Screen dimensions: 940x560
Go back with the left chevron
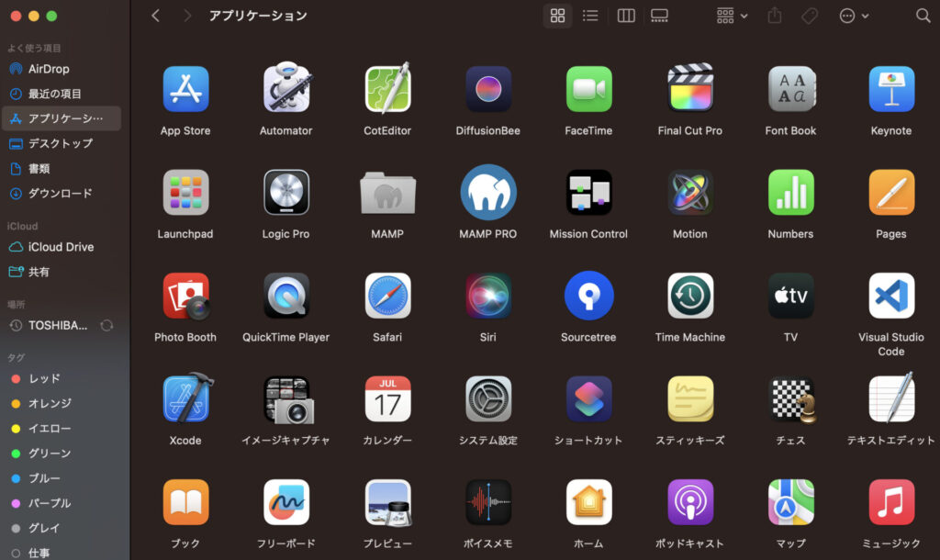(x=155, y=16)
